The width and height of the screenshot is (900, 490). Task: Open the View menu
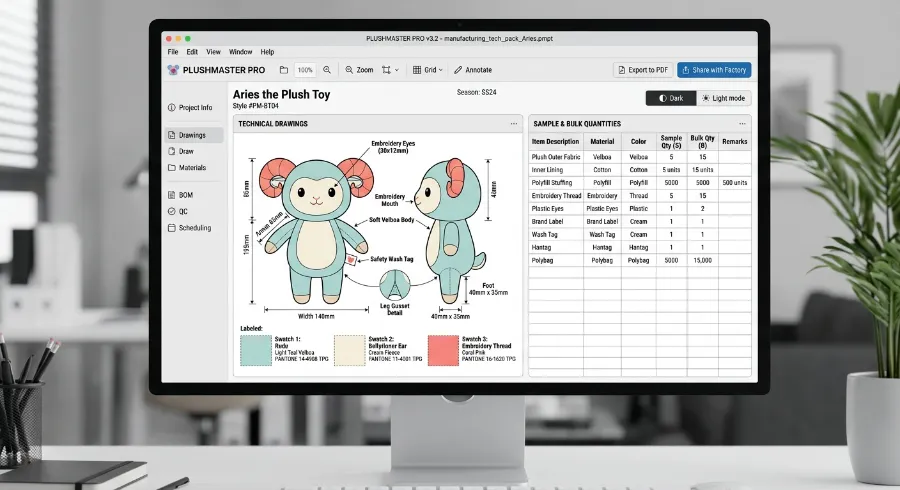214,52
